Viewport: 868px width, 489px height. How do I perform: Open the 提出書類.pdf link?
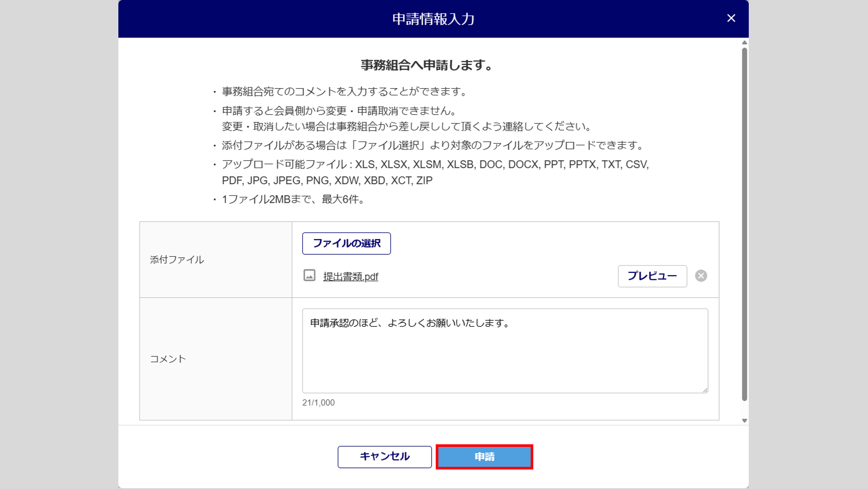tap(350, 277)
